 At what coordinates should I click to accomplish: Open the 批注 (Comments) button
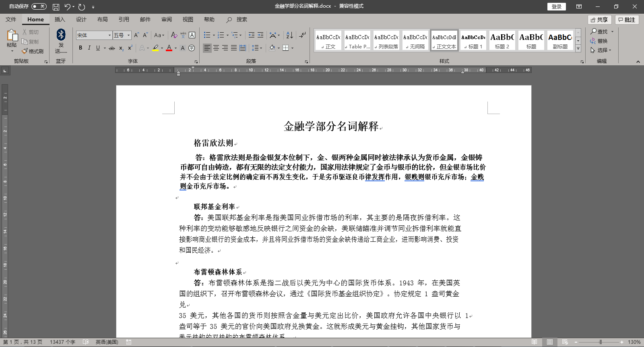click(x=627, y=20)
